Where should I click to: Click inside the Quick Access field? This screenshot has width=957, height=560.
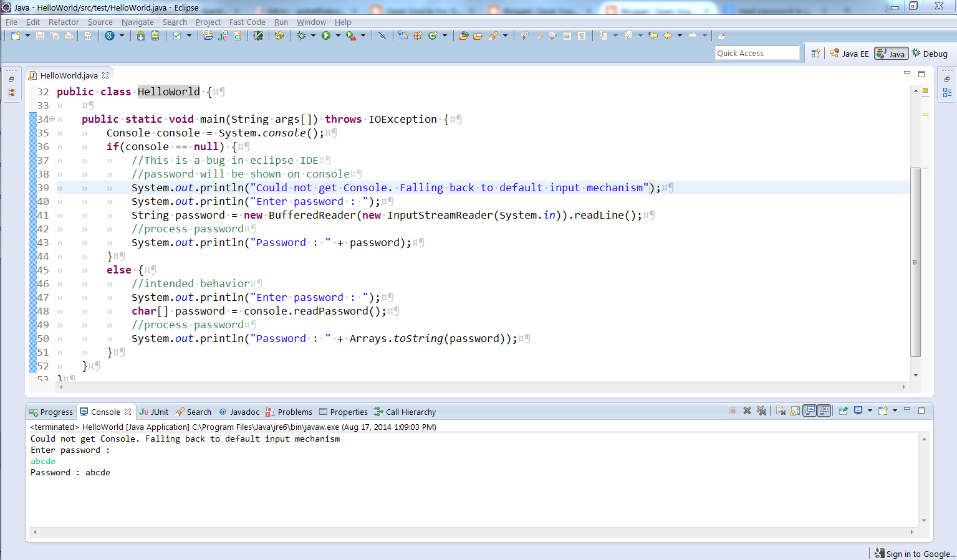pos(756,52)
